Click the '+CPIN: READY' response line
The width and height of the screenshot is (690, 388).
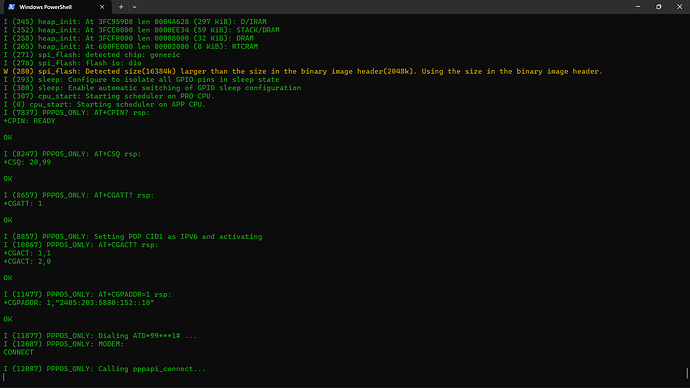pos(29,121)
